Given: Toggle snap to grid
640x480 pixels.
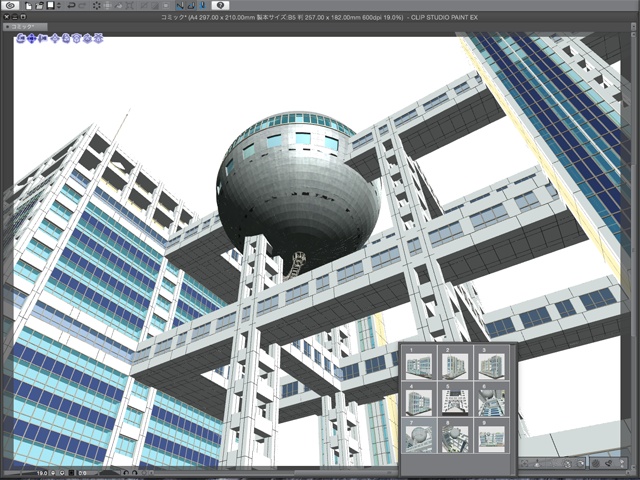Looking at the screenshot, I should coord(203,5).
